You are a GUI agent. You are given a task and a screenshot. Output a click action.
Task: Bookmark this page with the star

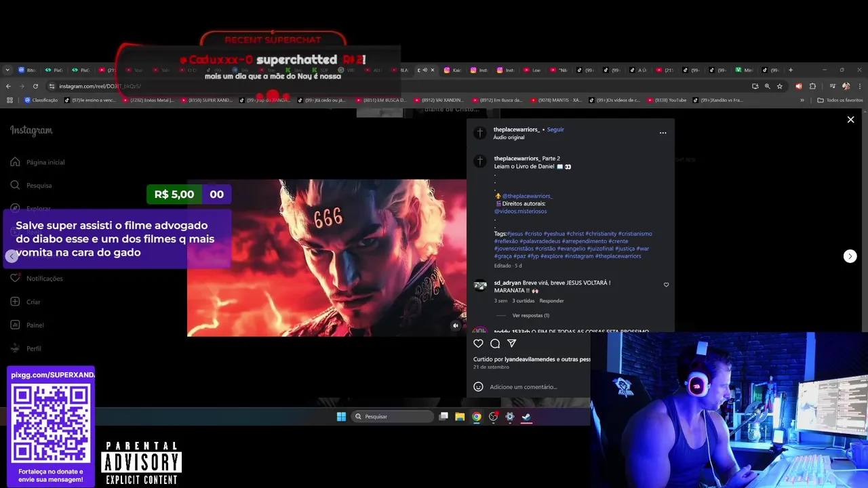(780, 86)
